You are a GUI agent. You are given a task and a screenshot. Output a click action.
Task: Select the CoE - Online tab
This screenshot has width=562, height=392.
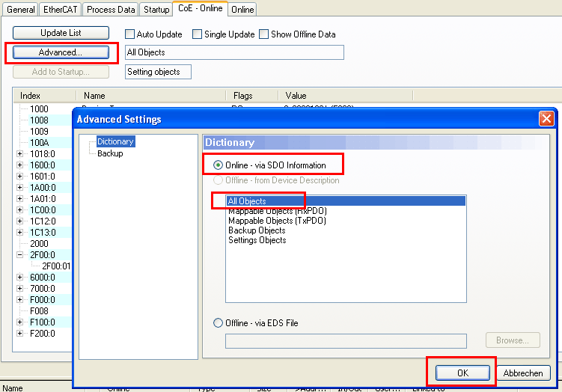pos(200,8)
